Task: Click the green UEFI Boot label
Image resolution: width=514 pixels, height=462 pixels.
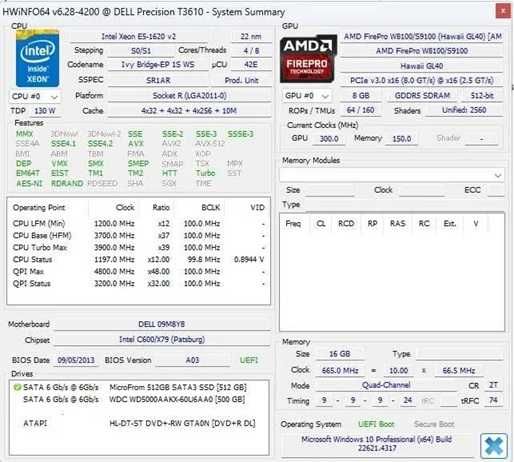Action: (376, 424)
